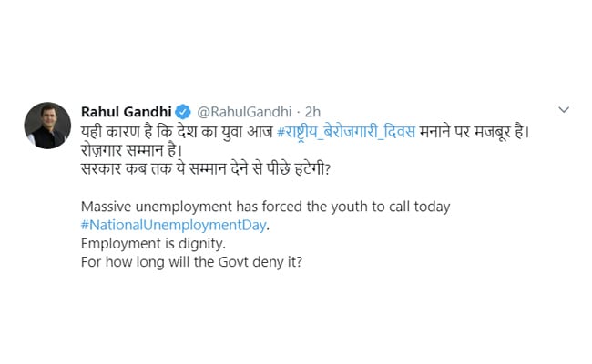Click the blue verified badge icon
This screenshot has height=364, width=592.
[x=183, y=111]
